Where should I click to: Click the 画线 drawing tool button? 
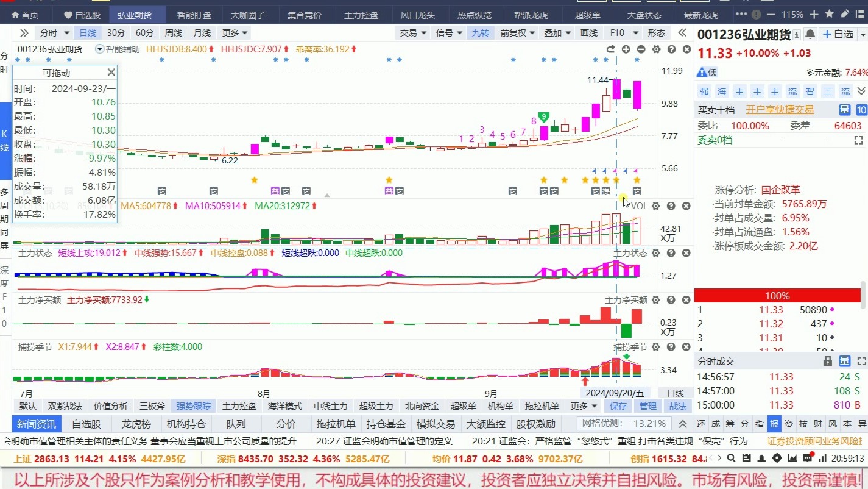(x=589, y=33)
